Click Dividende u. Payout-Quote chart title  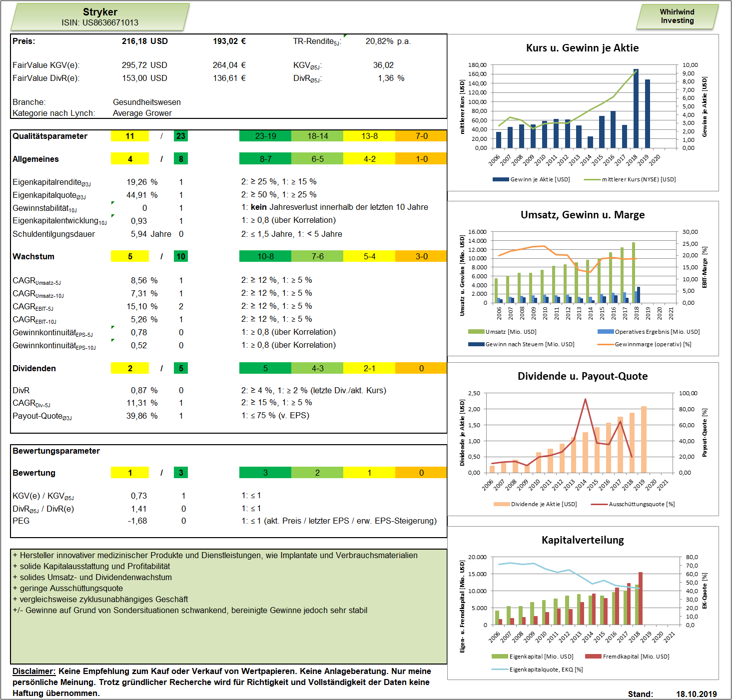pos(582,376)
